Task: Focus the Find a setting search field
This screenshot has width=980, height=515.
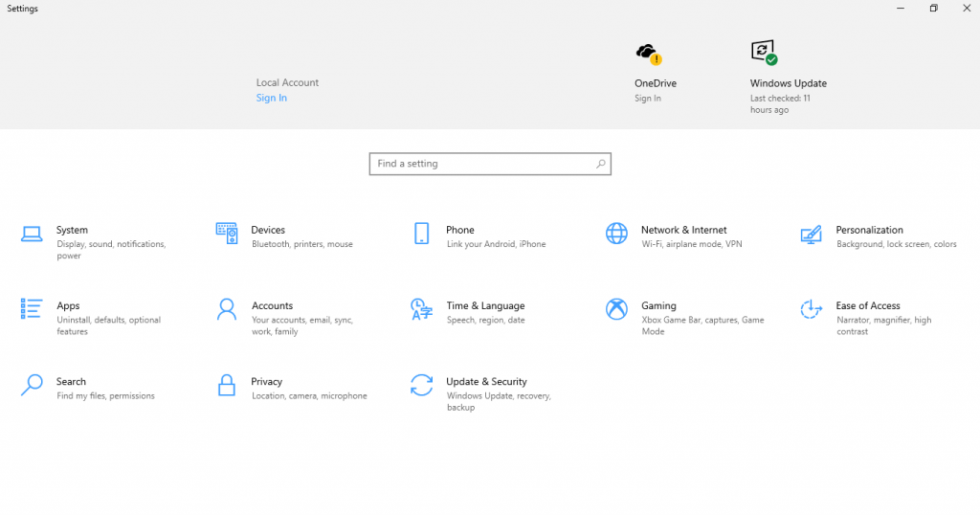Action: [490, 164]
